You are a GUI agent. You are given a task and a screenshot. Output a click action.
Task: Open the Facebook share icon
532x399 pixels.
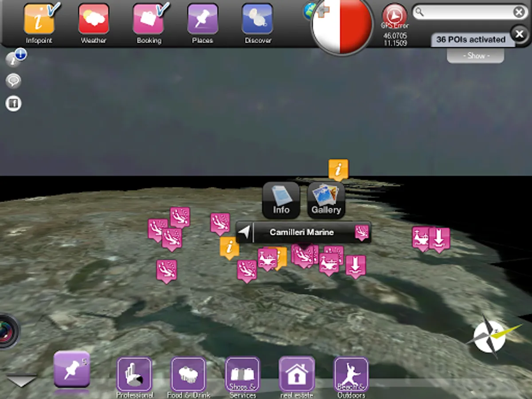14,104
